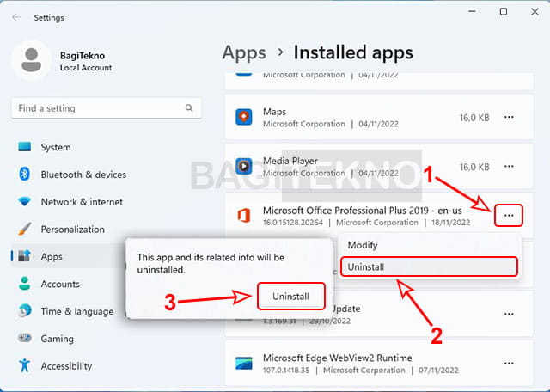The image size is (550, 392).
Task: Open more options for Microsoft Office Professional Plus
Action: click(509, 216)
